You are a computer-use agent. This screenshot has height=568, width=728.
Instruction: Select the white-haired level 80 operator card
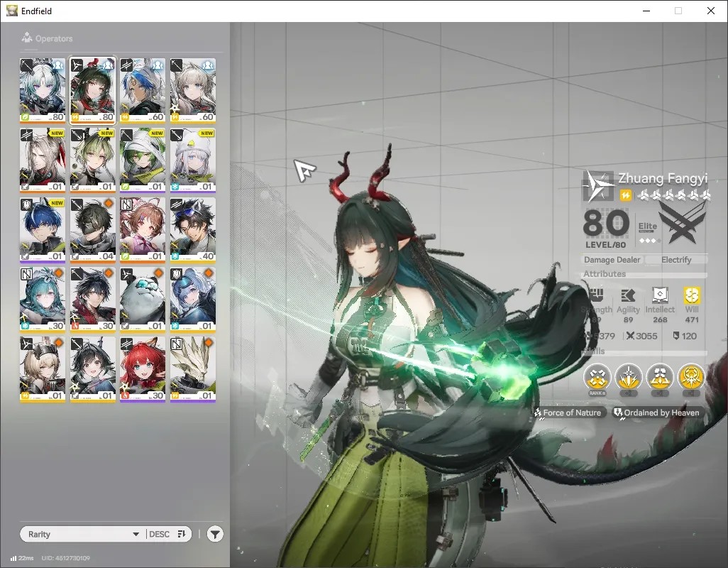pyautogui.click(x=43, y=90)
